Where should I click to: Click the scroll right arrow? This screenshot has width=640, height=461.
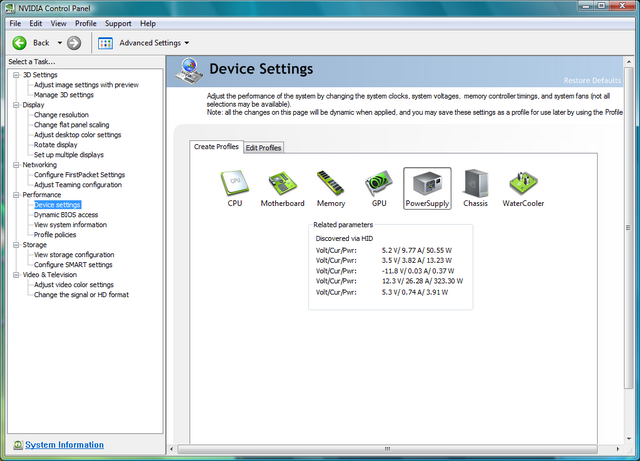tap(618, 449)
